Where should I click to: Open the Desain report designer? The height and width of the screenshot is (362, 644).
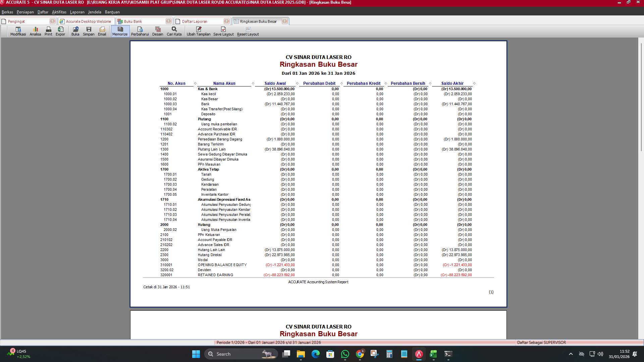pos(157,31)
